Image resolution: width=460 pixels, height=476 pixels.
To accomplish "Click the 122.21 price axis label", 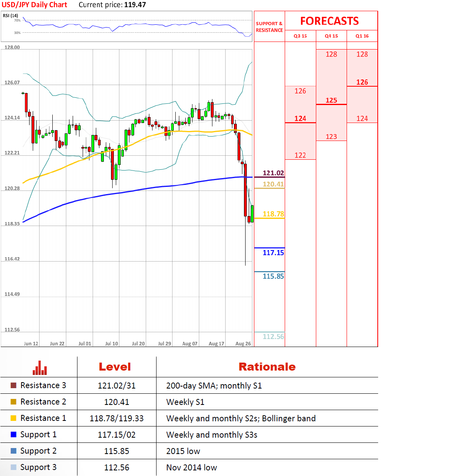I will tap(12, 153).
